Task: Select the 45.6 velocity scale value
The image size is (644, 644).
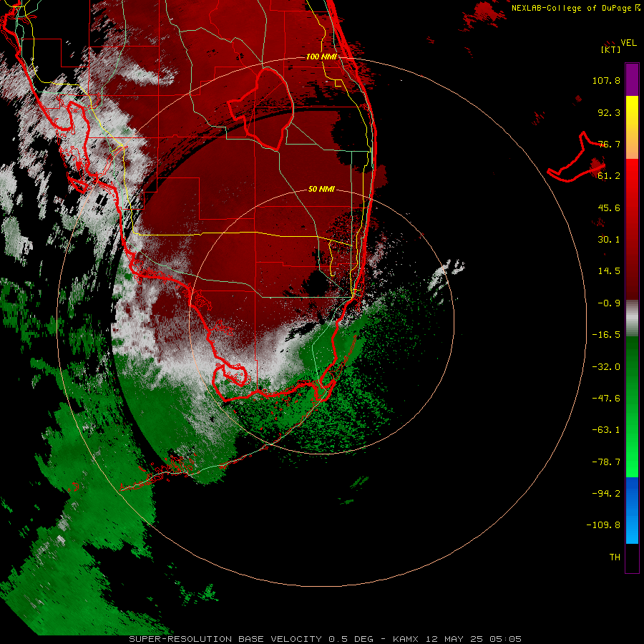Action: click(609, 208)
